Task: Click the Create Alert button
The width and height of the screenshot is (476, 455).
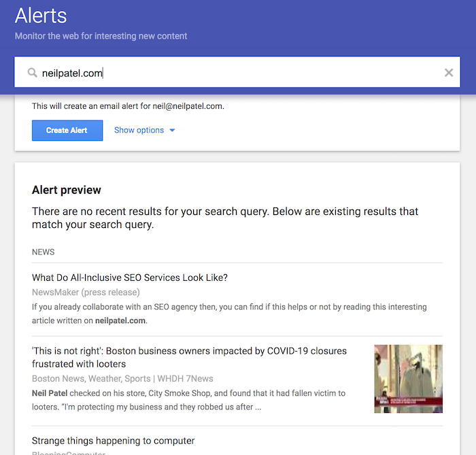Action: click(x=67, y=131)
